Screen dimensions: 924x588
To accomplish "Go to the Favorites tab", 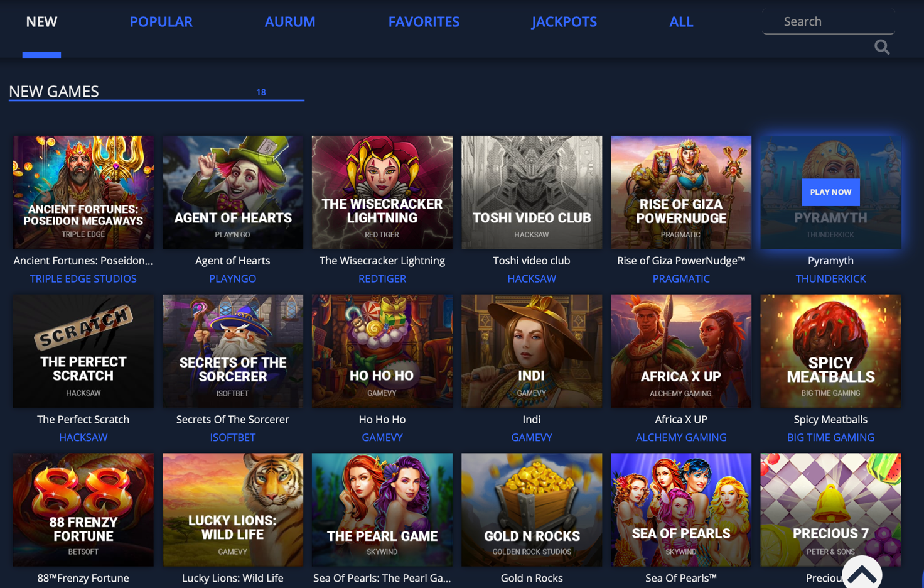I will (x=424, y=22).
